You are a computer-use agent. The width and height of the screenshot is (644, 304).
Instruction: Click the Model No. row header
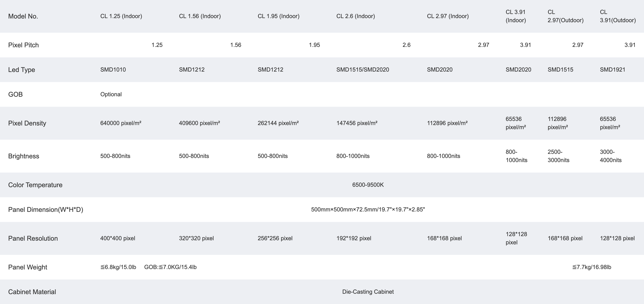pyautogui.click(x=23, y=16)
